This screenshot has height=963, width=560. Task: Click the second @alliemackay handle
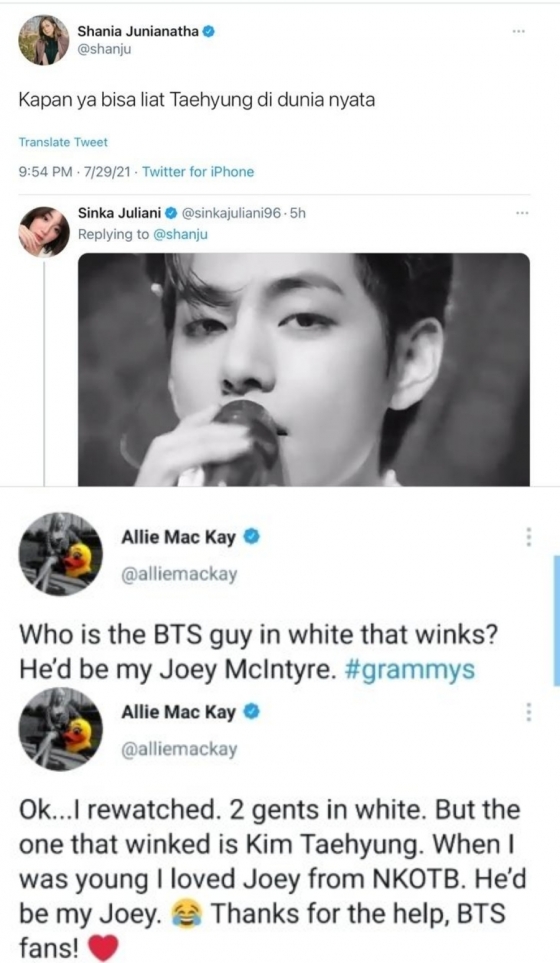pos(179,749)
